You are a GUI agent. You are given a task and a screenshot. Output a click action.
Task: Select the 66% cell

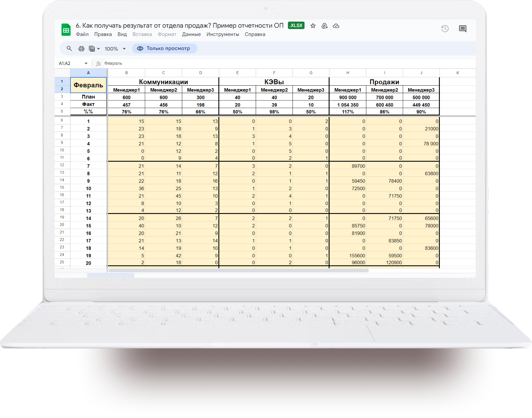click(x=200, y=112)
